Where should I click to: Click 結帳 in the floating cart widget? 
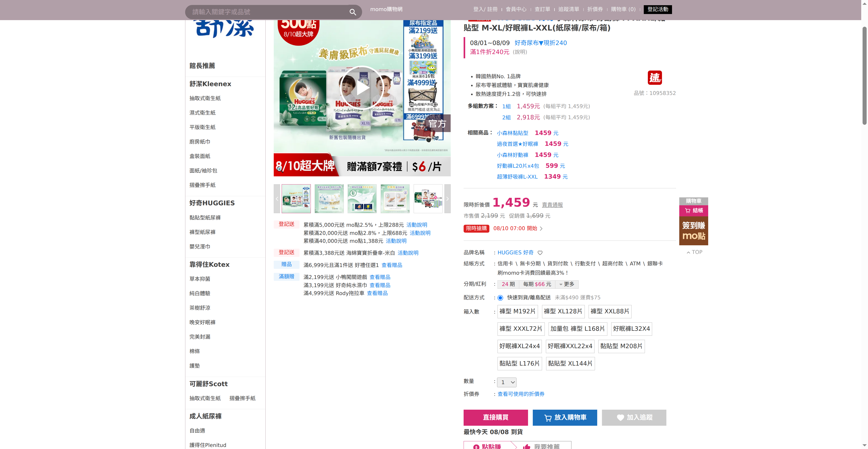pos(693,211)
